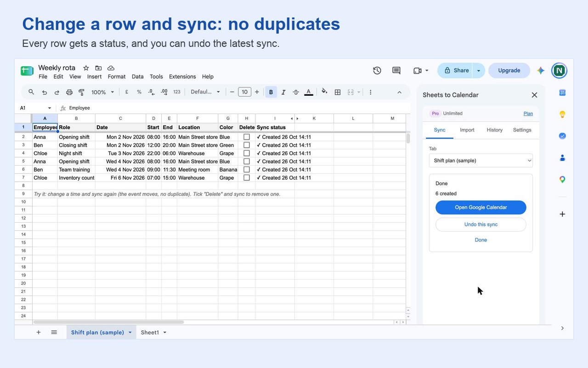Image resolution: width=588 pixels, height=368 pixels.
Task: Select the paint format roller tool
Action: click(x=81, y=92)
